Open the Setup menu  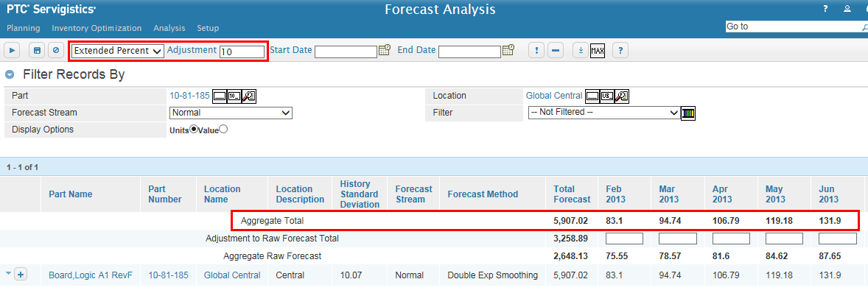click(x=208, y=28)
